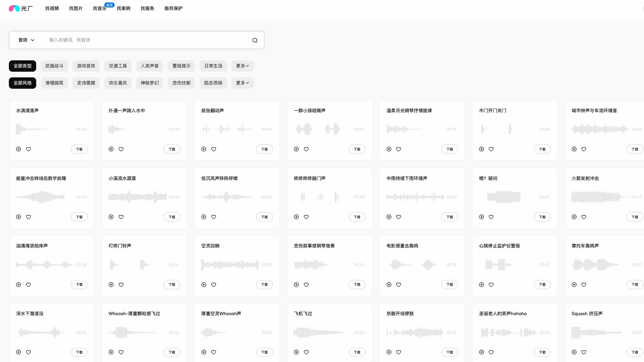The image size is (644, 362).
Task: Favorite 纸张翻动声 with heart icon
Action: coord(214,149)
